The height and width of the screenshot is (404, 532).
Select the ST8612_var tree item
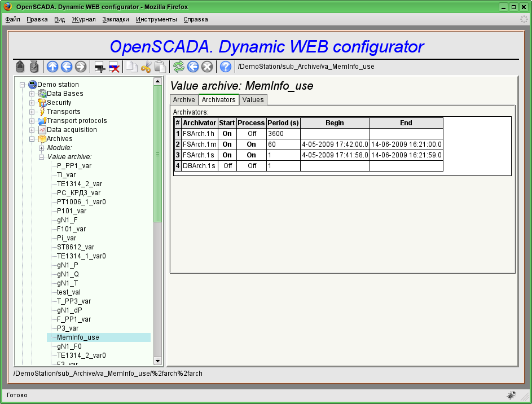point(76,247)
